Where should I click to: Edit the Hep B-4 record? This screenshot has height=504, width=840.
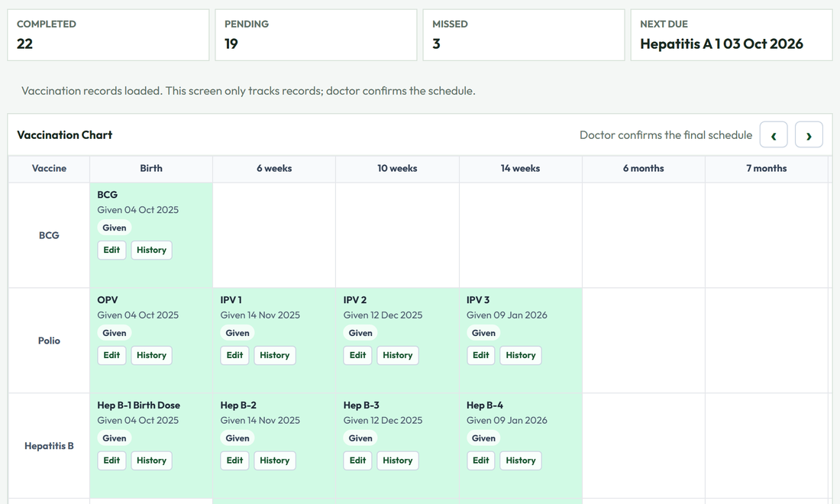[x=480, y=460]
